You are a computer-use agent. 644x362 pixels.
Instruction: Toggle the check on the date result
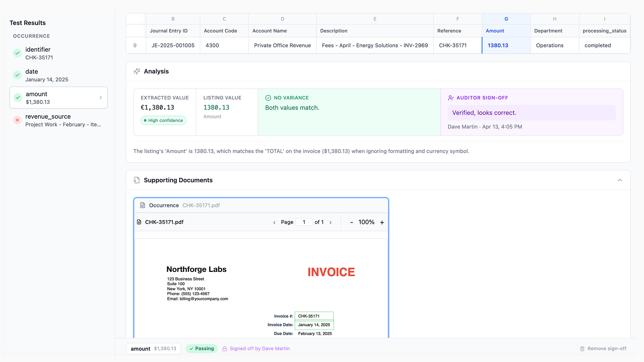(x=17, y=75)
